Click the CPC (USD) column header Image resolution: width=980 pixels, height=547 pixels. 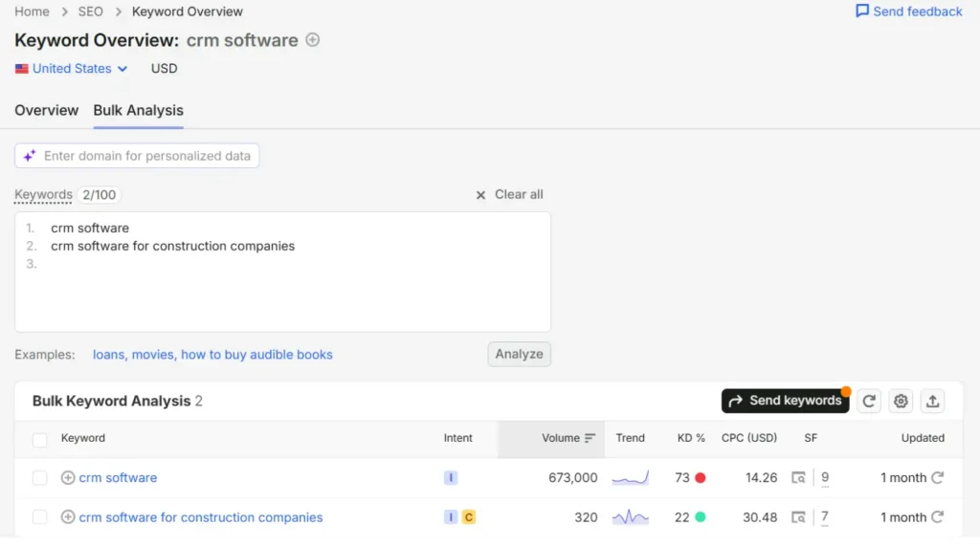click(748, 438)
